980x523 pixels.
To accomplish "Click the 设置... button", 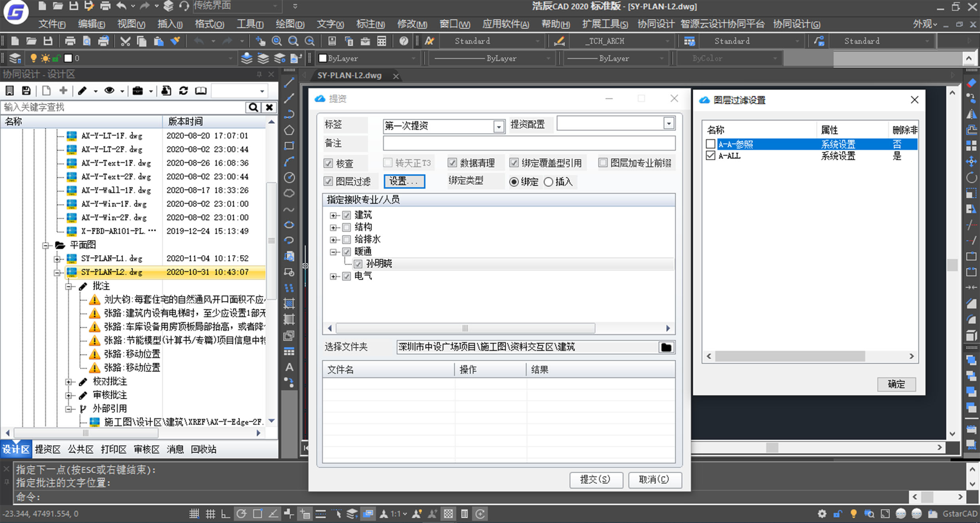I will pyautogui.click(x=404, y=181).
